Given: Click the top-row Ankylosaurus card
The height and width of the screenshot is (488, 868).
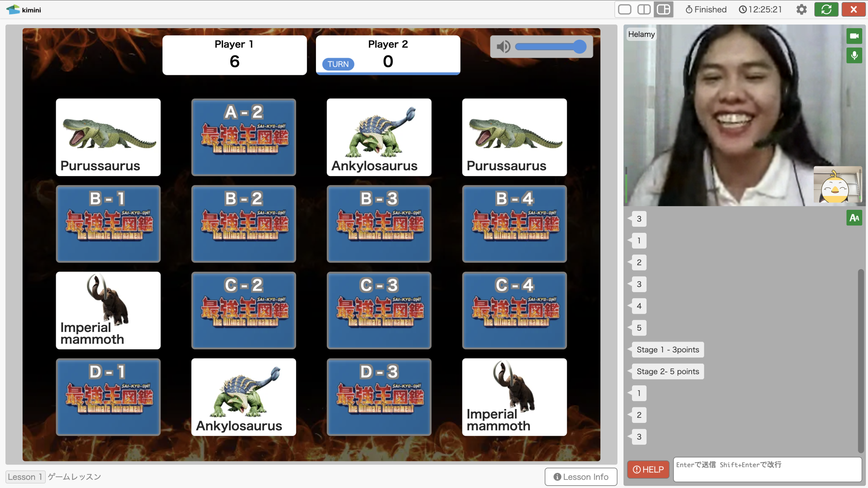Looking at the screenshot, I should 379,137.
